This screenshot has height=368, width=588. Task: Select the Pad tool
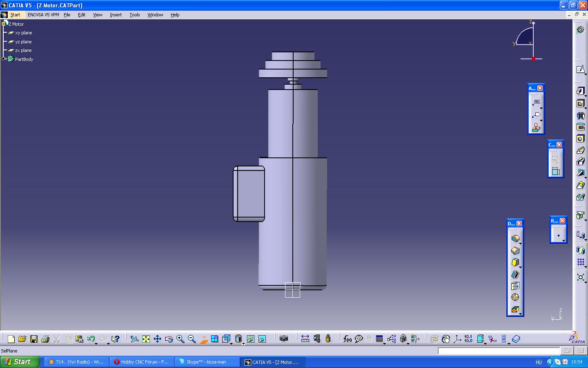580,91
